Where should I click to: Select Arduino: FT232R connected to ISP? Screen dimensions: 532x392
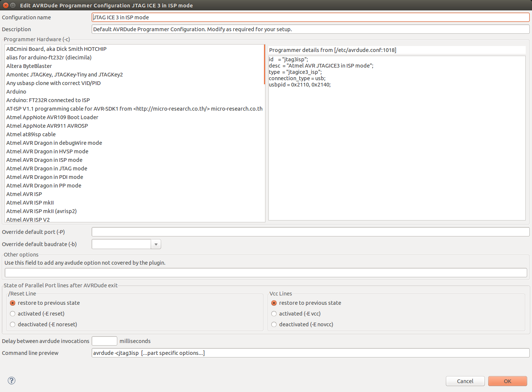[134, 100]
